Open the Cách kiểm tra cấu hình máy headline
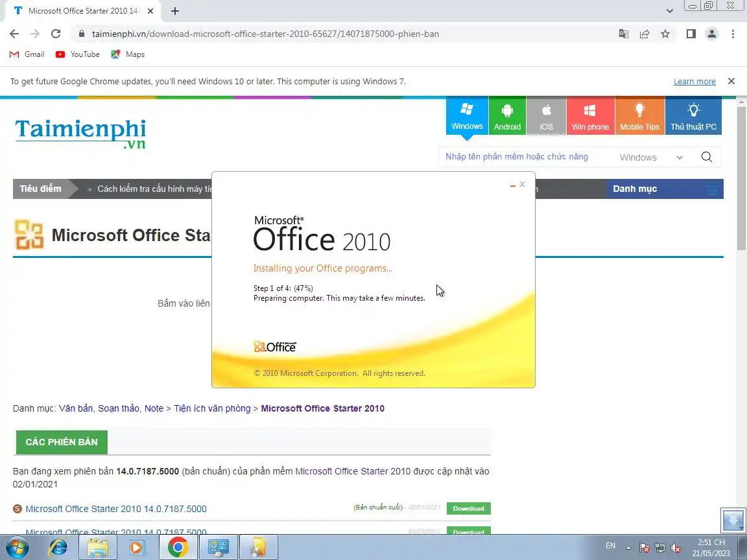The width and height of the screenshot is (747, 560). pyautogui.click(x=154, y=189)
